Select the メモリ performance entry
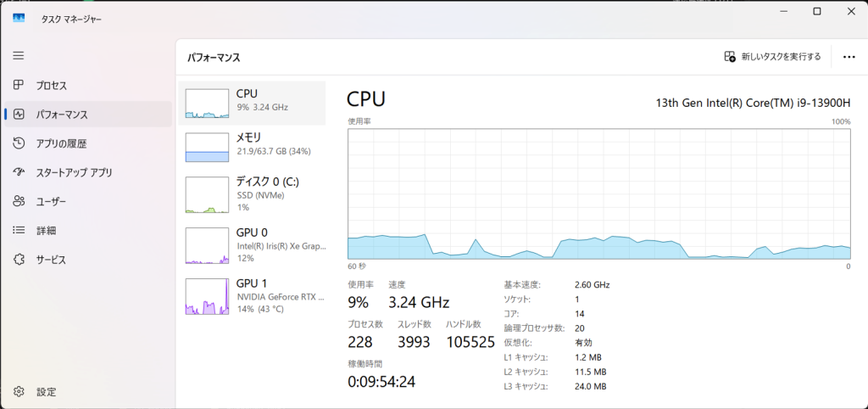Viewport: 868px width, 409px height. 252,146
